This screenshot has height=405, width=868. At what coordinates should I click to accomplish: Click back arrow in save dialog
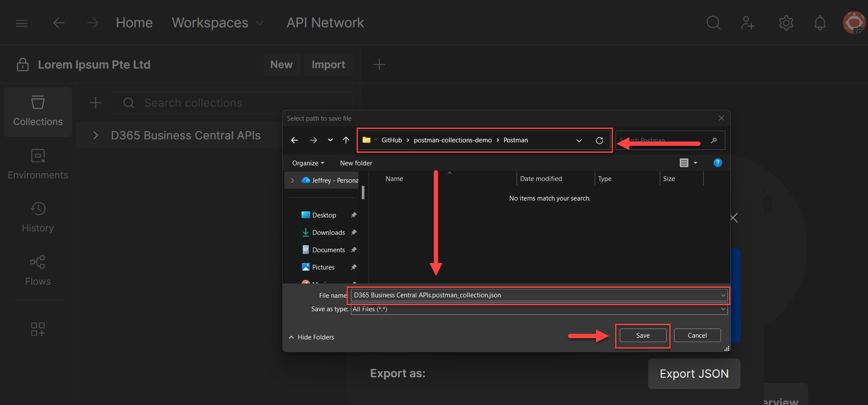(295, 140)
